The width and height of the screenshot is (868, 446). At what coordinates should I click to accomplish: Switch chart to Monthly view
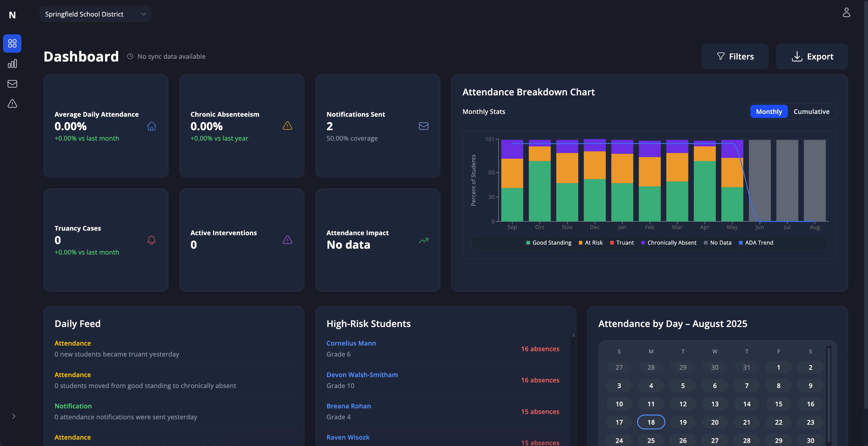(x=769, y=112)
